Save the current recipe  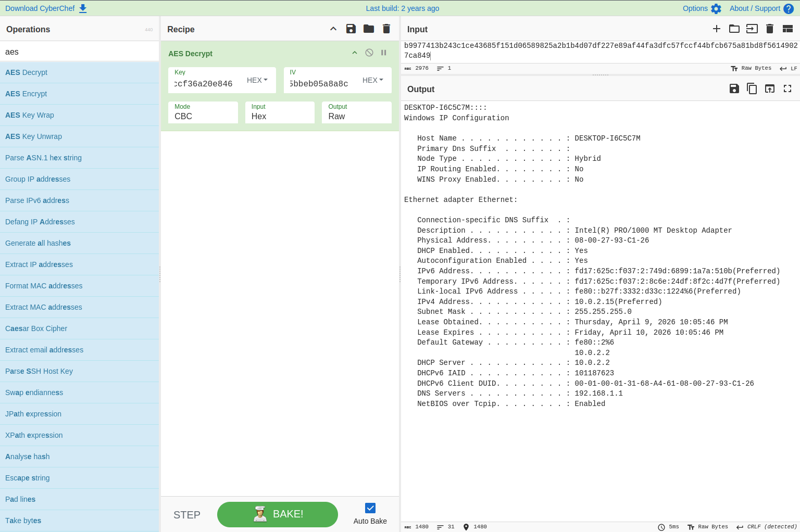[x=351, y=29]
